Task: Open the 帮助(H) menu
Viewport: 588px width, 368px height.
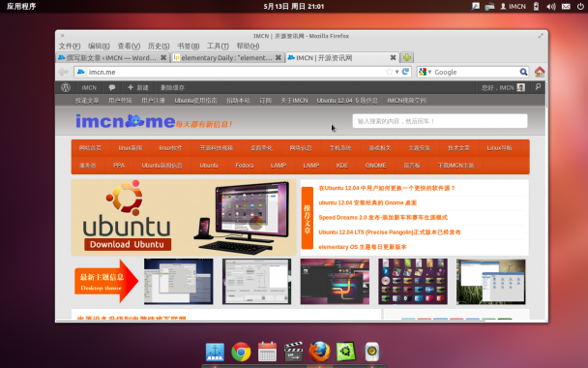Action: [x=248, y=46]
